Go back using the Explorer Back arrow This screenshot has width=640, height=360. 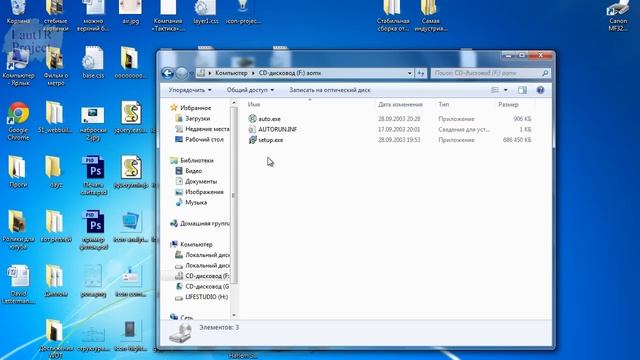167,73
